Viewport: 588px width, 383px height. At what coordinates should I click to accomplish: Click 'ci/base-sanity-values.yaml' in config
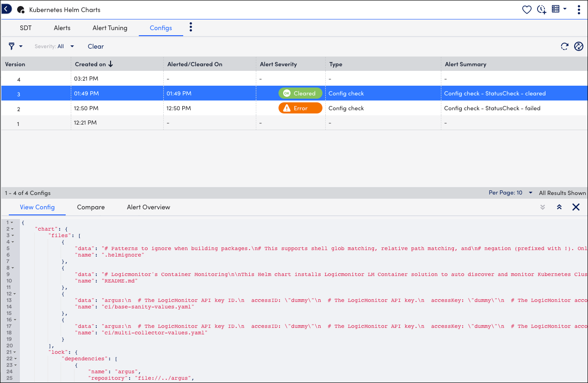[148, 307]
